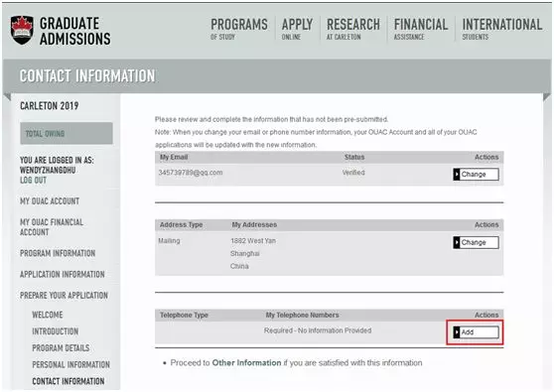
Task: Log out of the account
Action: click(33, 180)
